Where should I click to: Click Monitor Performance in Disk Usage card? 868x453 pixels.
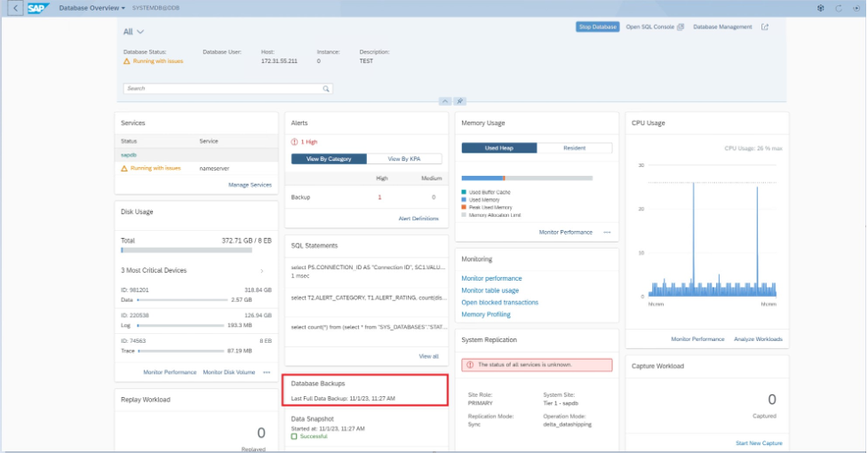click(170, 372)
